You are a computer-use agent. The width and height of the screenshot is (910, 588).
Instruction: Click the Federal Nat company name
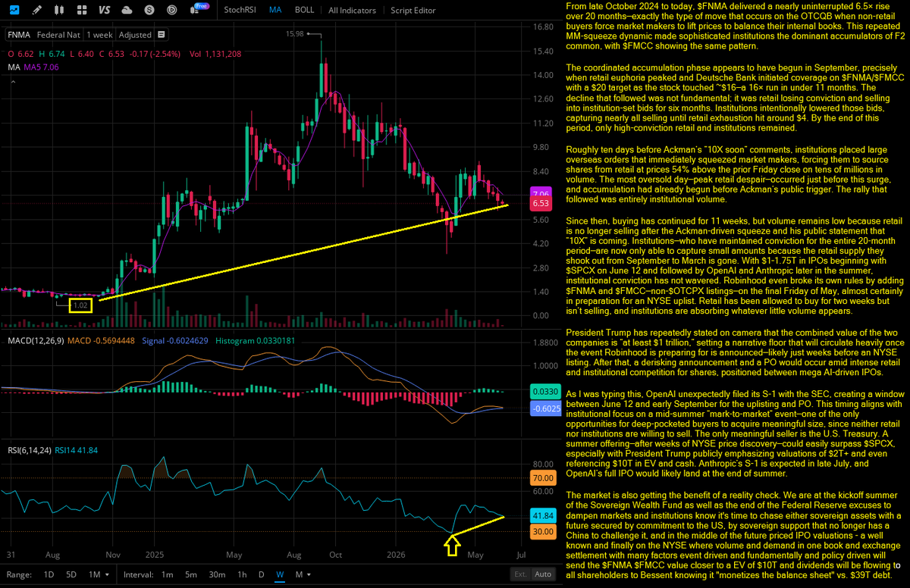pyautogui.click(x=58, y=35)
